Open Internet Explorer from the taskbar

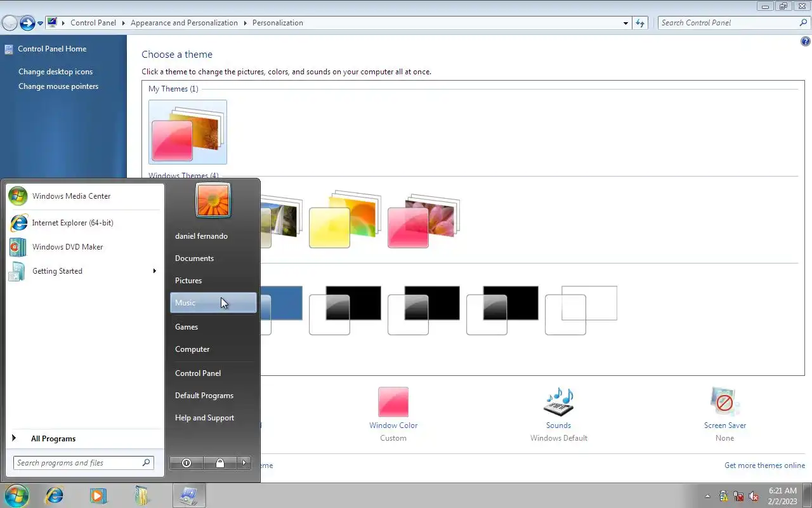tap(54, 495)
